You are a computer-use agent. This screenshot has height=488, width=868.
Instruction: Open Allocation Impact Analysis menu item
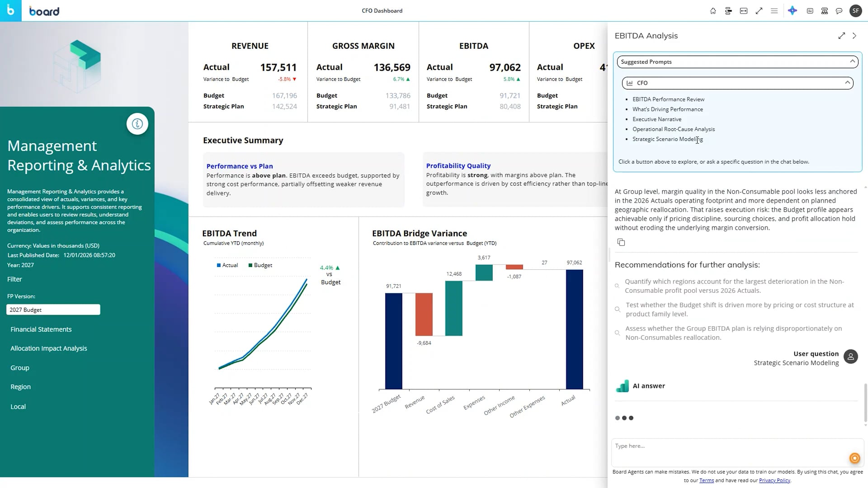click(x=49, y=348)
